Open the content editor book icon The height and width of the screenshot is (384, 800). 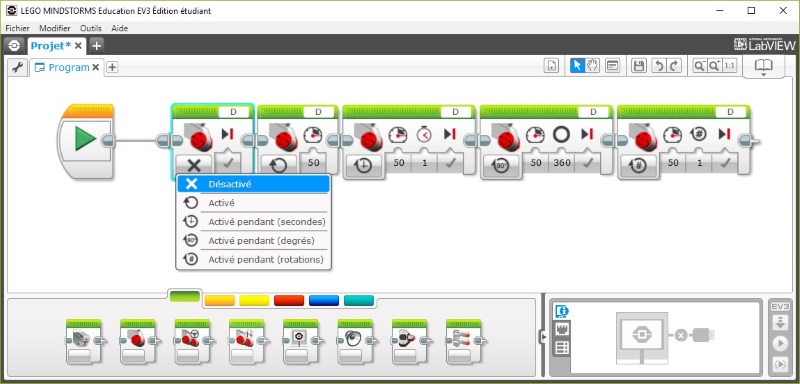(763, 67)
